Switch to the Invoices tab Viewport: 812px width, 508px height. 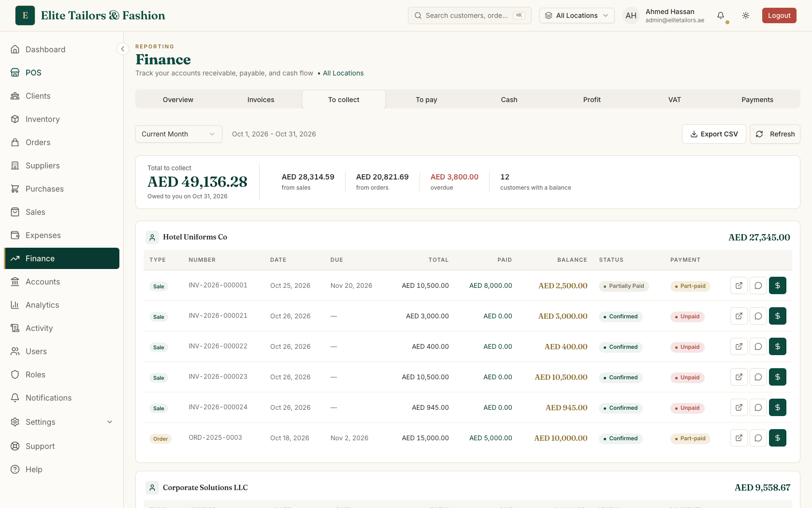pos(261,100)
